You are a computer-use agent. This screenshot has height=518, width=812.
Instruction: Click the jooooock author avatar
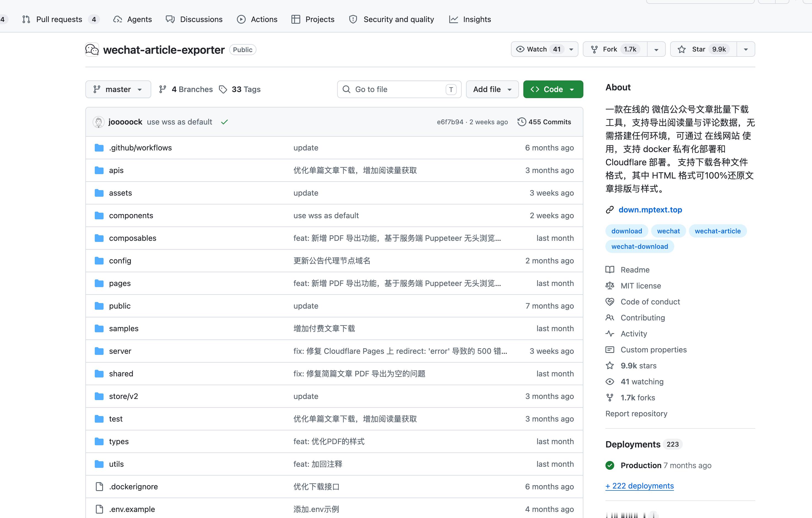click(x=98, y=122)
